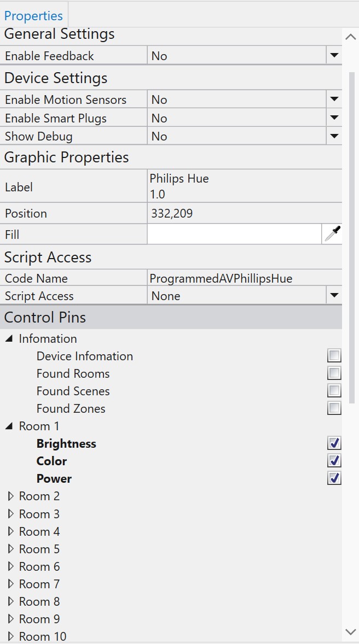Expand the Room 2 tree group
Image resolution: width=359 pixels, height=644 pixels.
(x=11, y=496)
